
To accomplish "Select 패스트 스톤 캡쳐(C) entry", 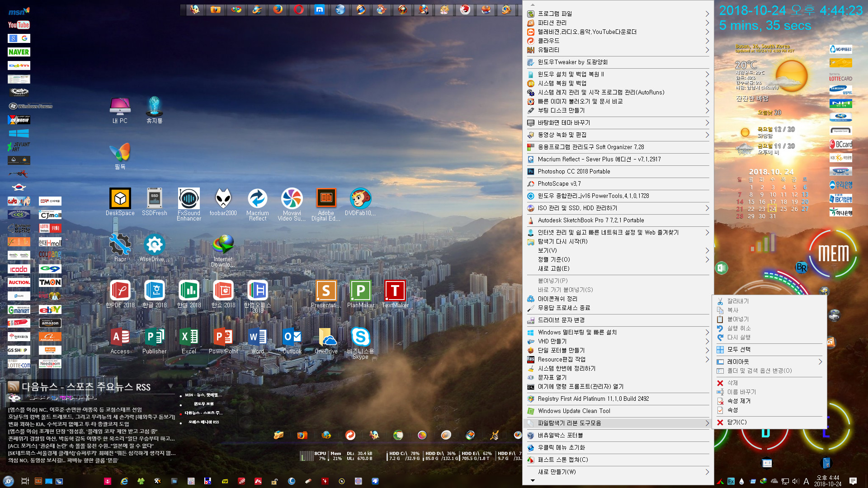I will tap(618, 460).
